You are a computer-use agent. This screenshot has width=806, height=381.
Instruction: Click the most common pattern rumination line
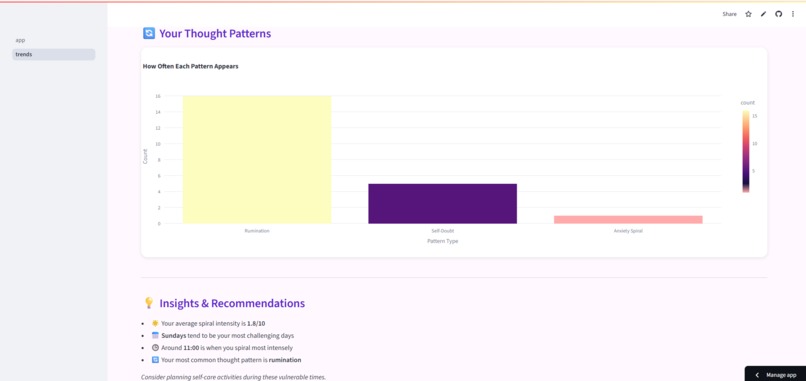[231, 360]
